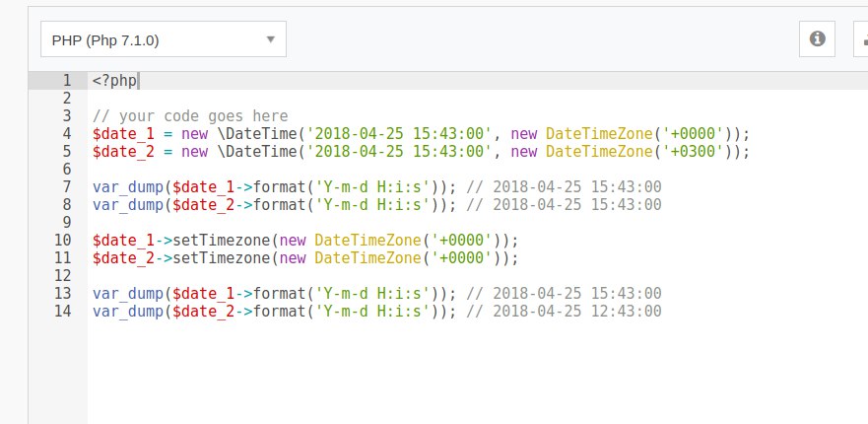Open the PHP (Php 7.1.0) language dropdown
The height and width of the screenshot is (424, 868).
click(x=164, y=39)
